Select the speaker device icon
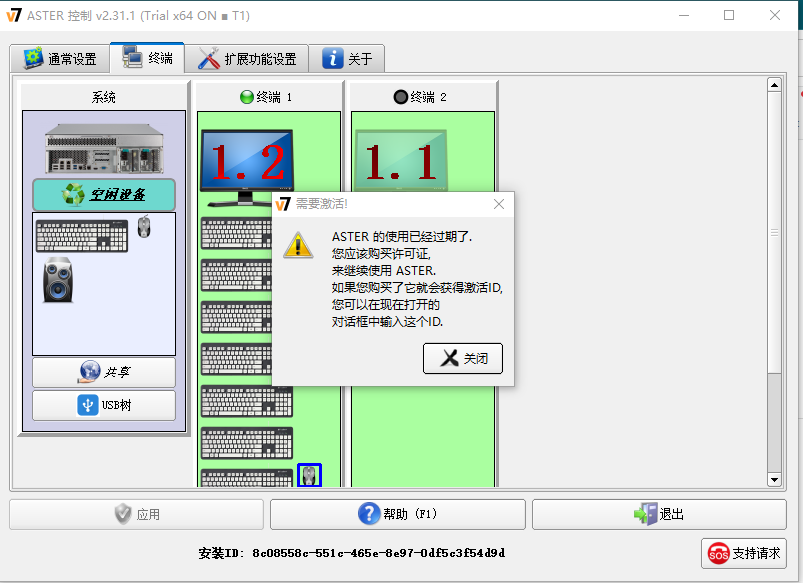This screenshot has width=803, height=583. pyautogui.click(x=58, y=280)
